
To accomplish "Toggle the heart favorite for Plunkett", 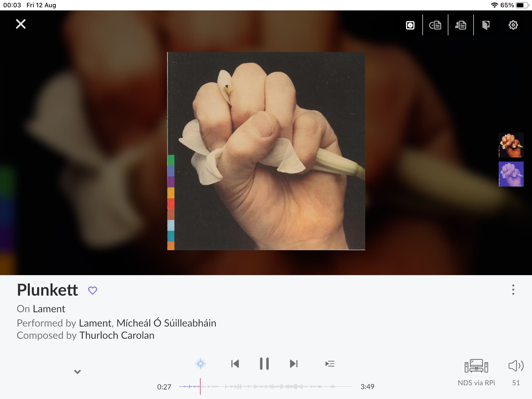I will click(x=93, y=290).
